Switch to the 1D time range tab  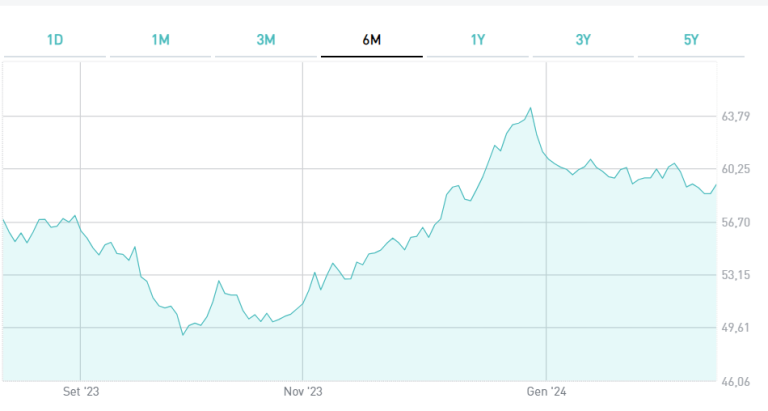pos(55,40)
